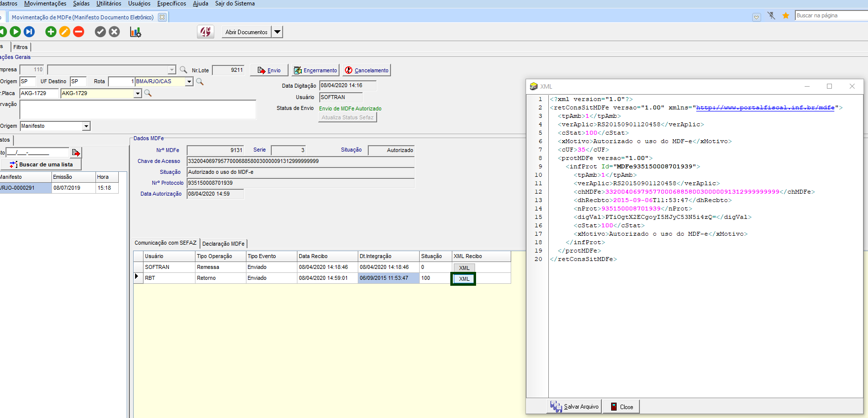Click the XML button in the SOFTRAN row

tap(464, 268)
